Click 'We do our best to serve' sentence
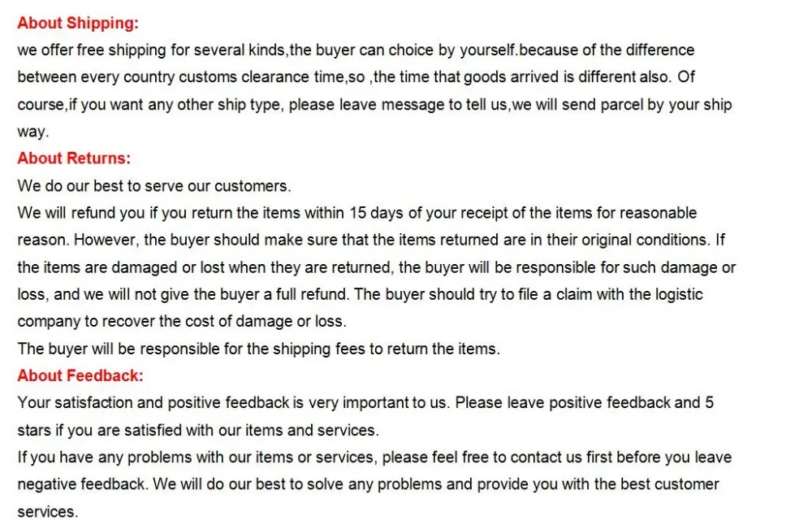This screenshot has height=529, width=812. click(154, 186)
